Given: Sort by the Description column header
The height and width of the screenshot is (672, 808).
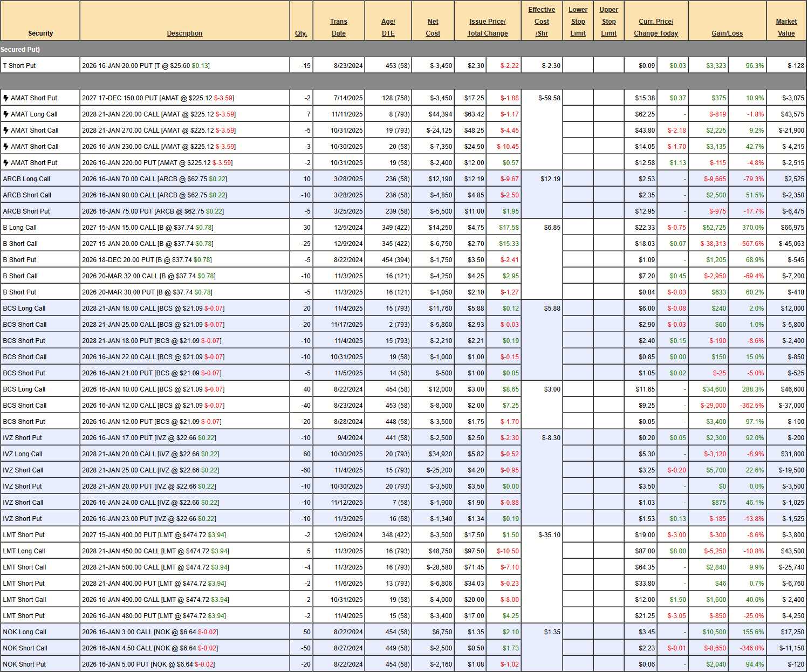Looking at the screenshot, I should [x=184, y=33].
